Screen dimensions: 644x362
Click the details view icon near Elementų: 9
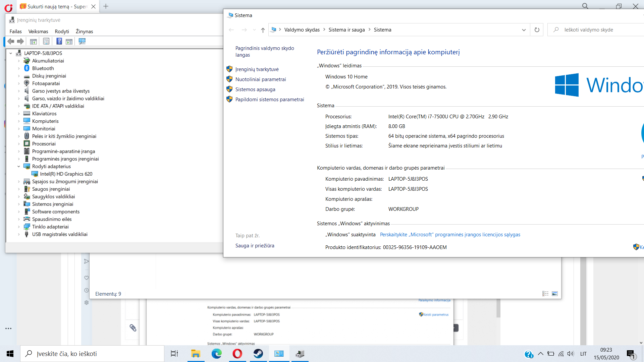(x=545, y=294)
